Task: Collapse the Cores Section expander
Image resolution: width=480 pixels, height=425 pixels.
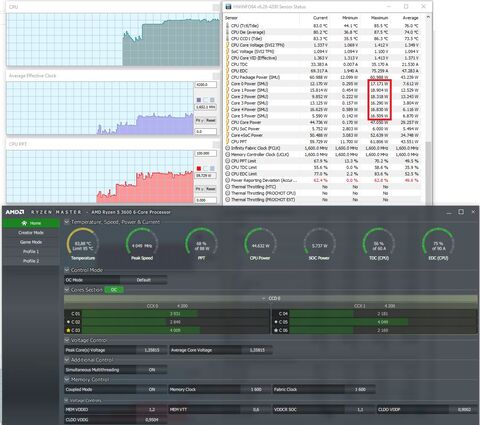Action: pyautogui.click(x=67, y=290)
